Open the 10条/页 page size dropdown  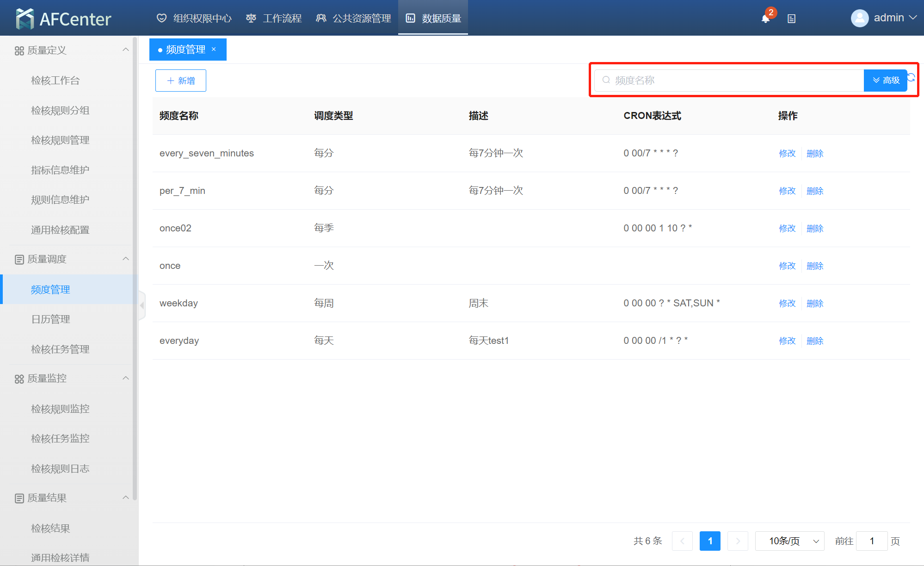789,541
